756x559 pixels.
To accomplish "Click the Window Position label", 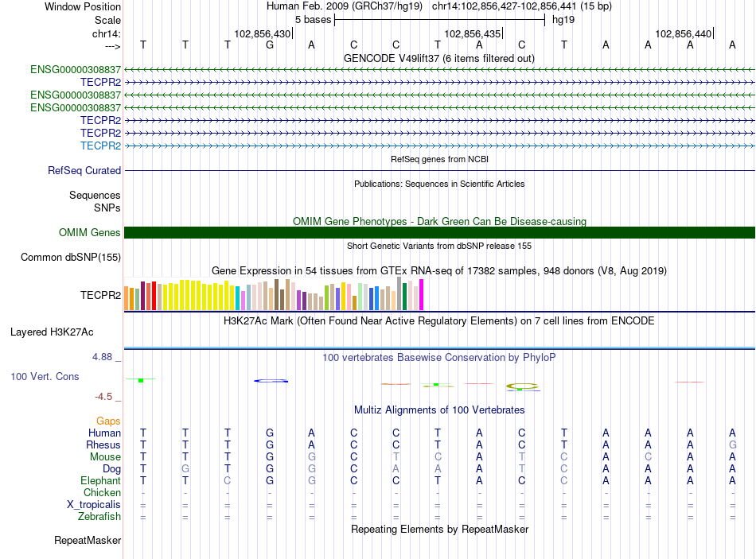I will [x=83, y=6].
